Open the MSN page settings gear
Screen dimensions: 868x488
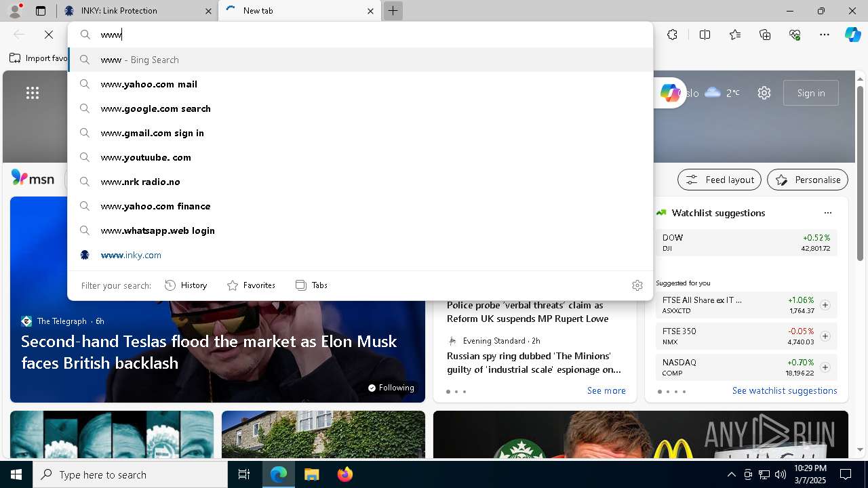coord(764,93)
